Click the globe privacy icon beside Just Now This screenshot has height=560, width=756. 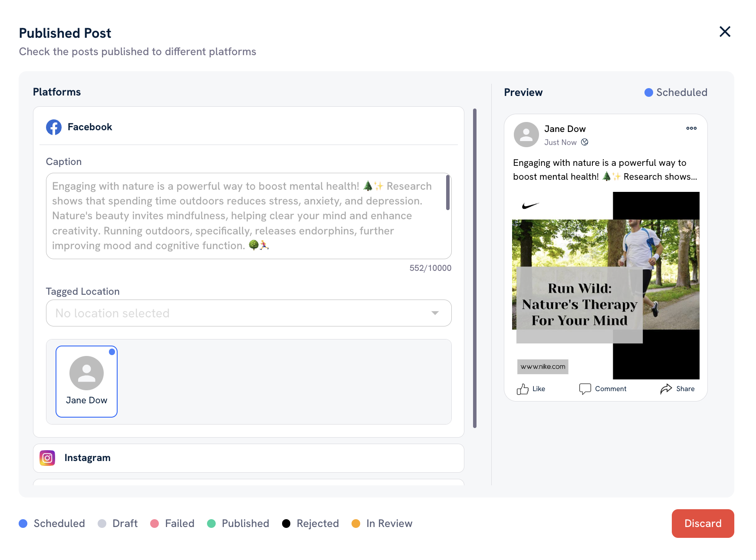pyautogui.click(x=585, y=142)
